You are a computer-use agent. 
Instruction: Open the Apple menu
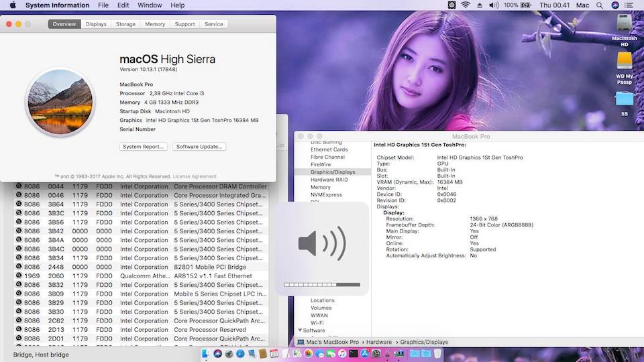click(x=13, y=5)
